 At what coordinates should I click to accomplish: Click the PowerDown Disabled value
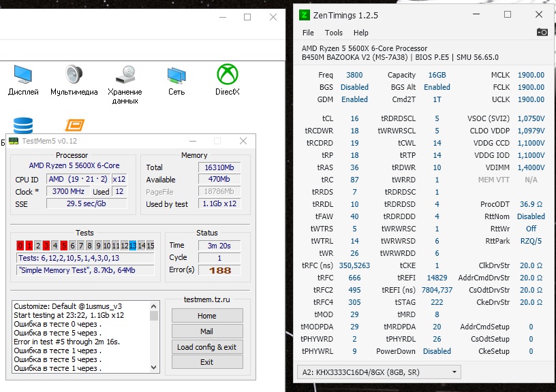click(x=437, y=351)
